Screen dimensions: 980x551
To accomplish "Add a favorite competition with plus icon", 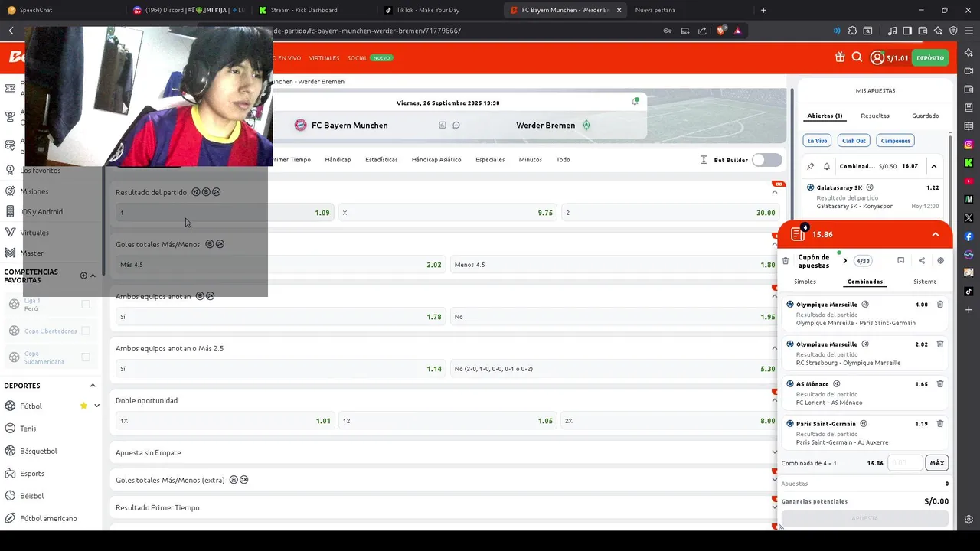I will tap(83, 275).
